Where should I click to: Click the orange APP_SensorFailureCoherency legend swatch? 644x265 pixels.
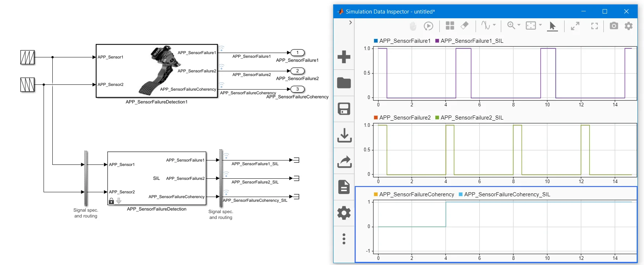pos(376,194)
